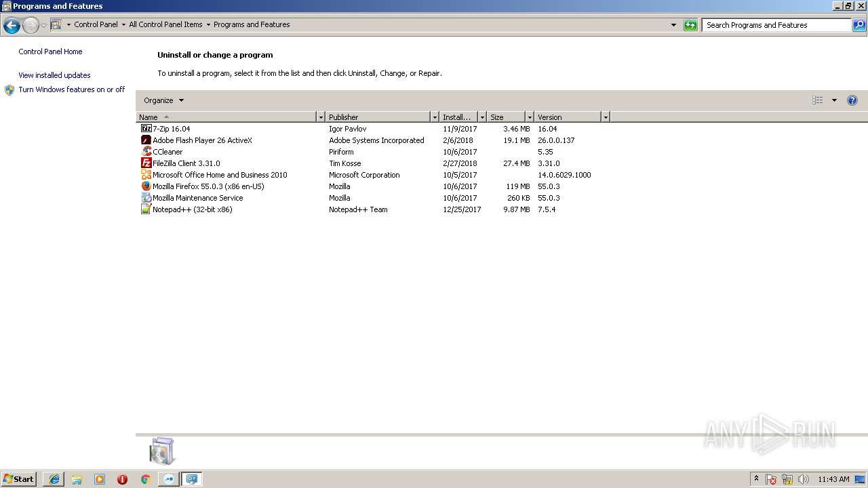The width and height of the screenshot is (868, 488).
Task: Open address bar history dropdown arrow
Action: click(x=673, y=25)
